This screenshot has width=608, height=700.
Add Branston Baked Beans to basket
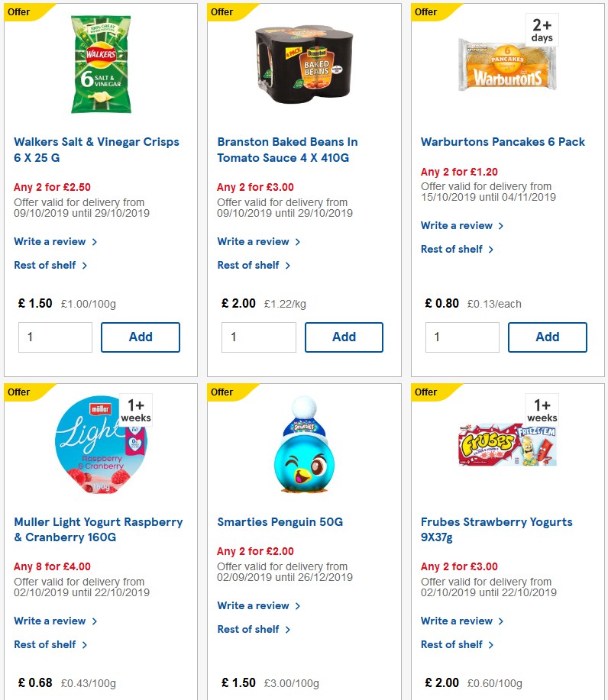tap(344, 337)
